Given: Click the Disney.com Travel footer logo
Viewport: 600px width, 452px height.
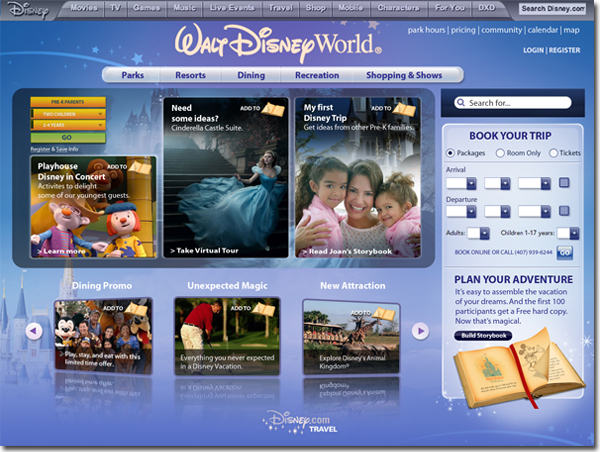Looking at the screenshot, I should tap(300, 423).
